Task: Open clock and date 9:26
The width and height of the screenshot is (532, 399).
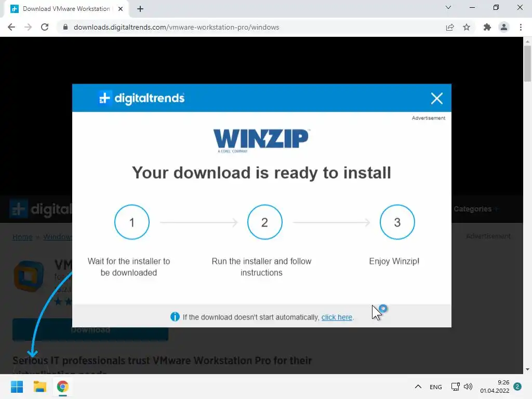Action: (x=495, y=387)
